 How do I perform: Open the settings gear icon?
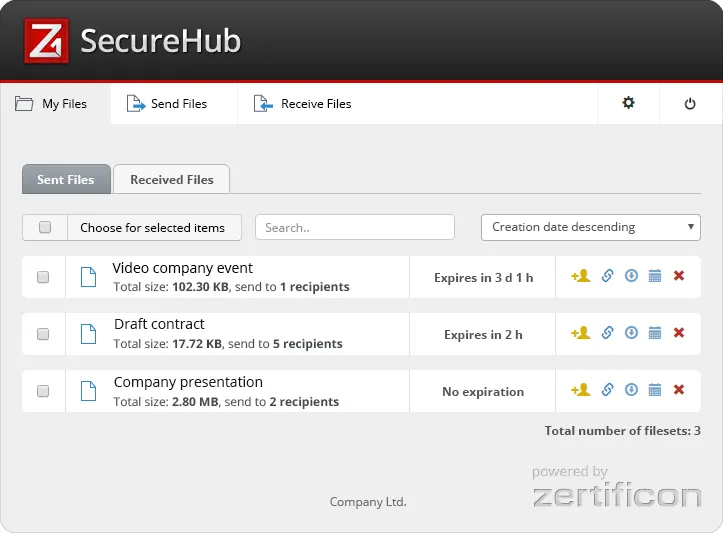(628, 102)
